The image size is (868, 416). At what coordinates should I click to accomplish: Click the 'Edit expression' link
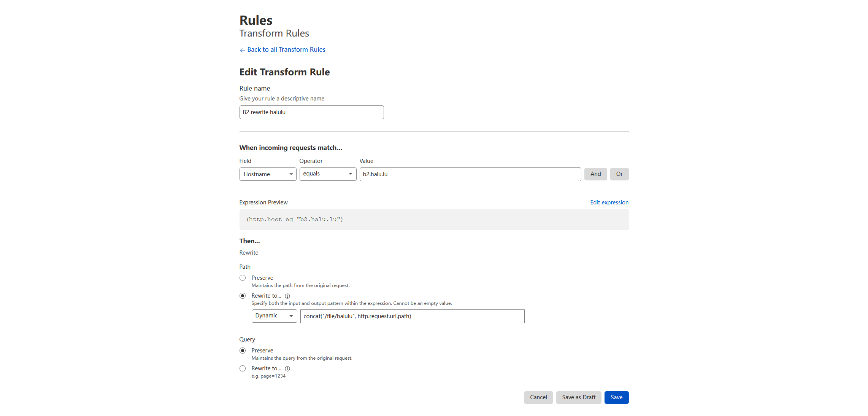click(609, 202)
